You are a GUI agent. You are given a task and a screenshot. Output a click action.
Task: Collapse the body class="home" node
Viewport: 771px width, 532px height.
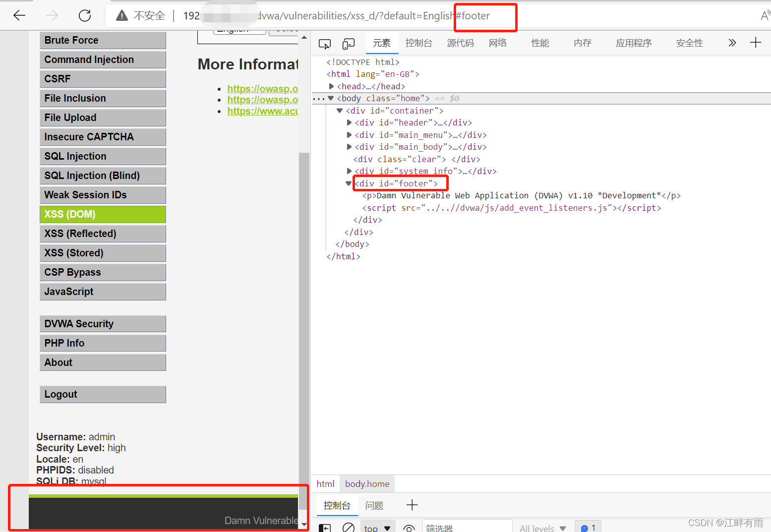click(x=331, y=98)
